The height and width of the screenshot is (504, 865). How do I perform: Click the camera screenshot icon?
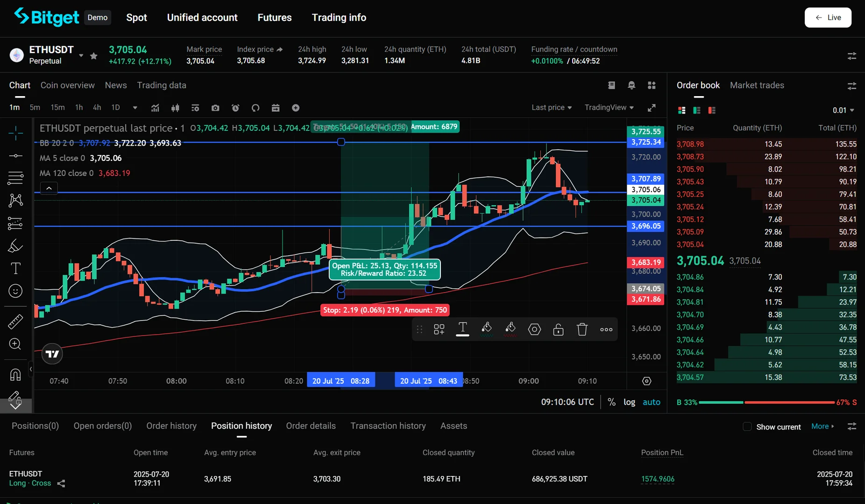click(x=215, y=108)
